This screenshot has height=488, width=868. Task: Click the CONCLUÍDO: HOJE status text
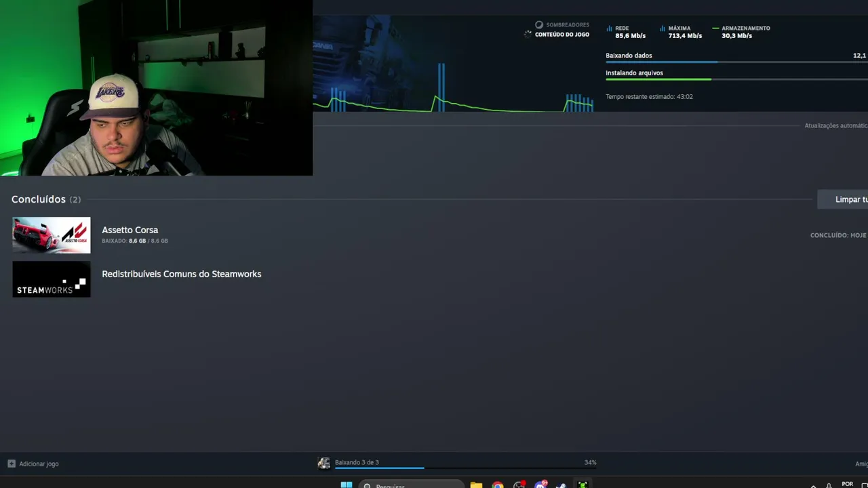click(838, 235)
